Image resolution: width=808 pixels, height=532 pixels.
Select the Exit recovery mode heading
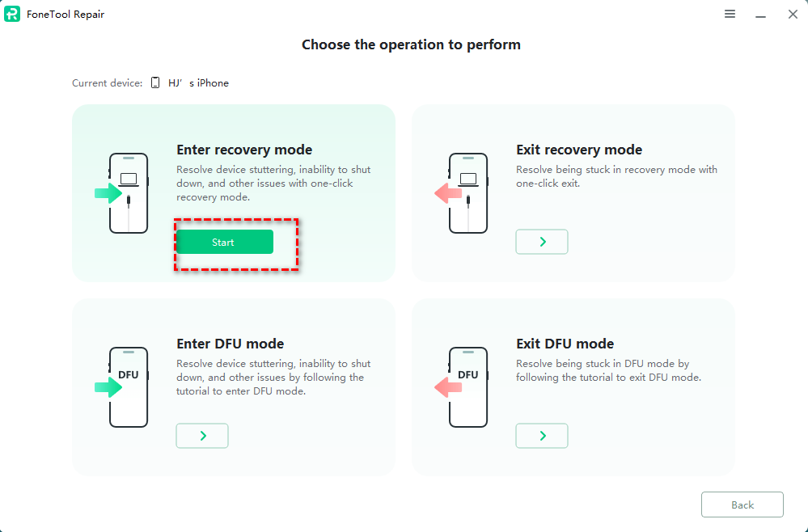point(579,150)
